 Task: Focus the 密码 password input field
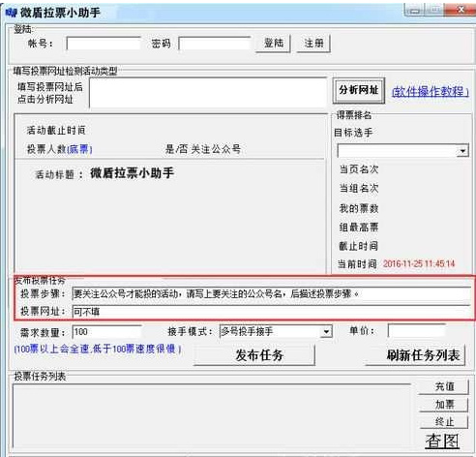pyautogui.click(x=215, y=44)
